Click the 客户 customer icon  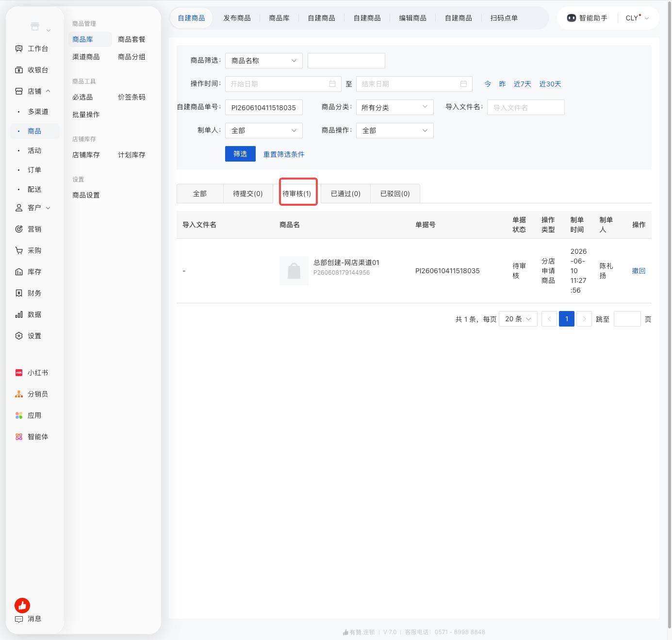[19, 208]
